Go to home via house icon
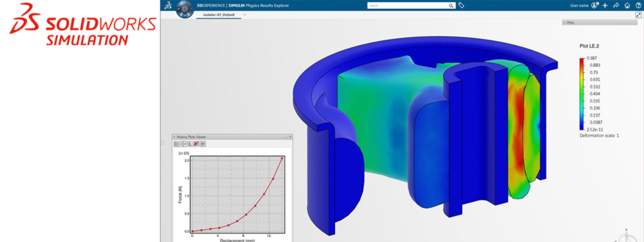The image size is (644, 242). pos(627,5)
